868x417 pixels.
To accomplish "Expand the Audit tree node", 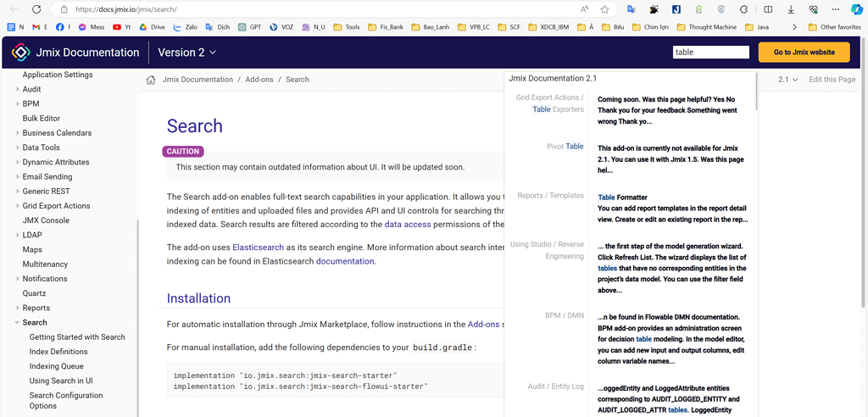I will coord(17,89).
